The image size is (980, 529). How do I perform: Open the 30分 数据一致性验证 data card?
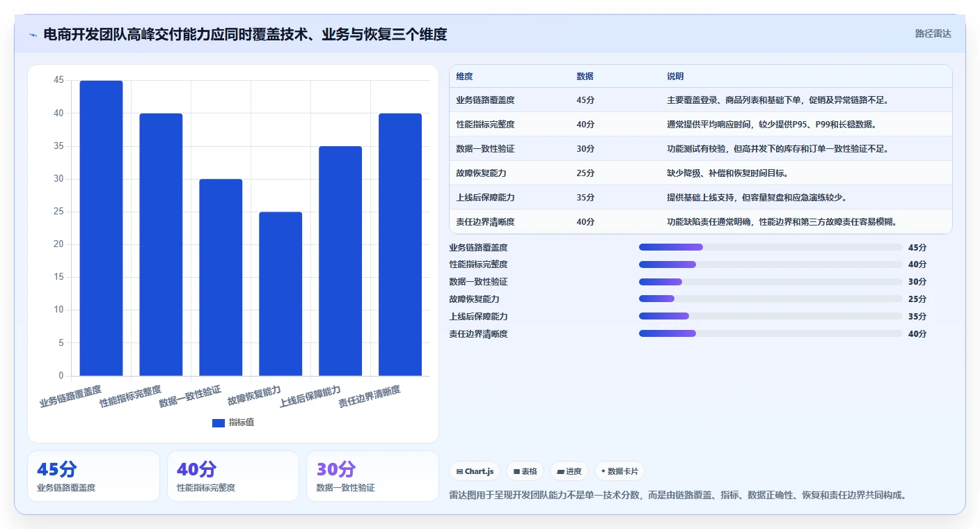[373, 476]
